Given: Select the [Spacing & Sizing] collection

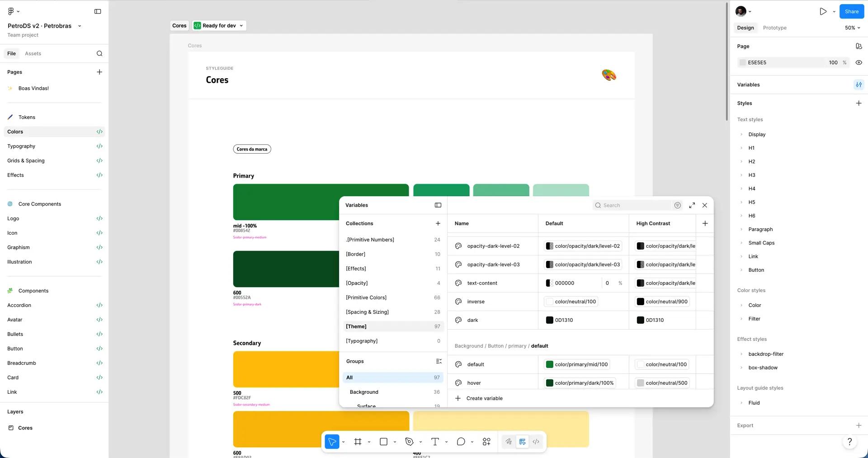Looking at the screenshot, I should click(x=393, y=312).
